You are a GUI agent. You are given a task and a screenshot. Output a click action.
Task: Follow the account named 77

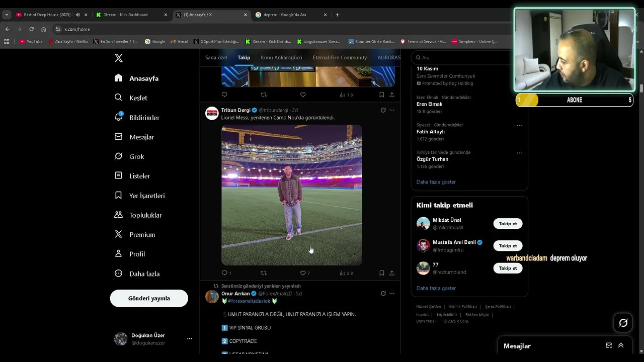tap(508, 268)
